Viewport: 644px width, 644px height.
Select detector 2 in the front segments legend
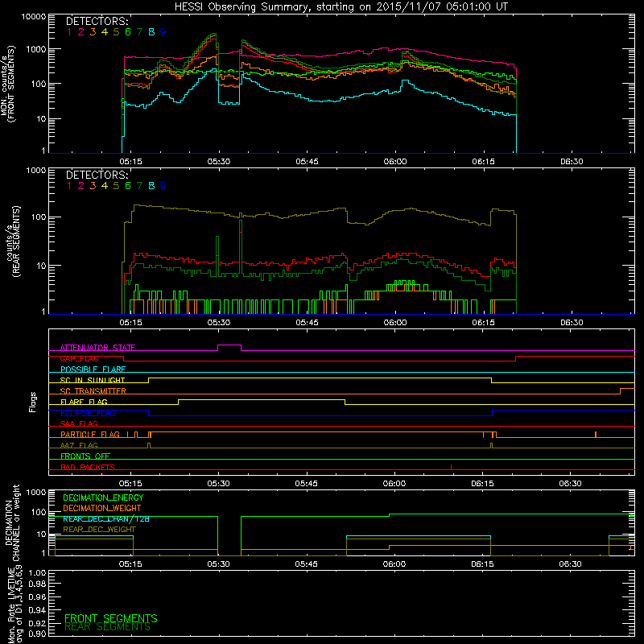81,32
